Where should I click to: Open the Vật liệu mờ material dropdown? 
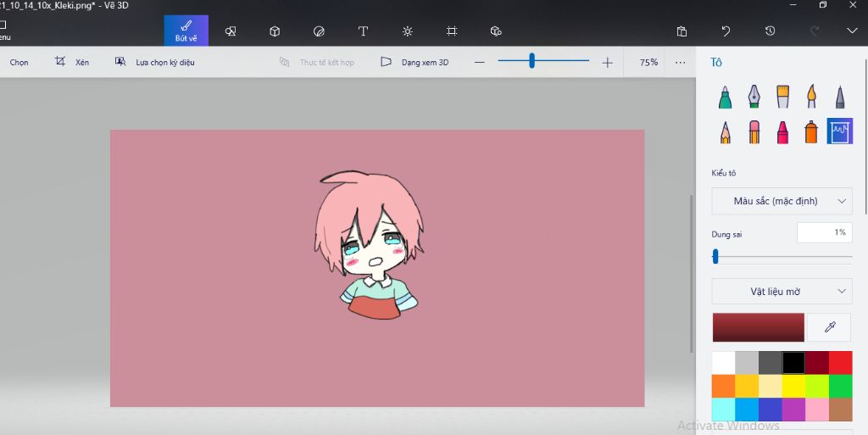[782, 291]
